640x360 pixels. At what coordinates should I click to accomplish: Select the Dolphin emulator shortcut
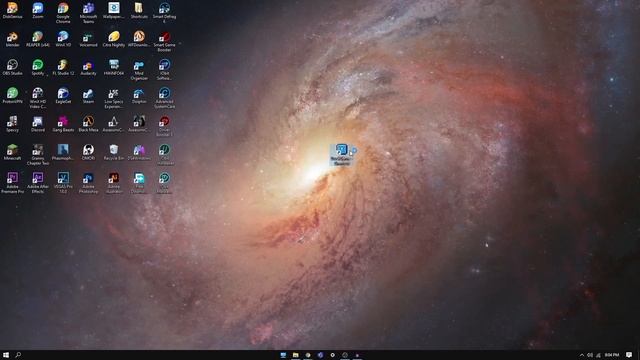(x=139, y=96)
